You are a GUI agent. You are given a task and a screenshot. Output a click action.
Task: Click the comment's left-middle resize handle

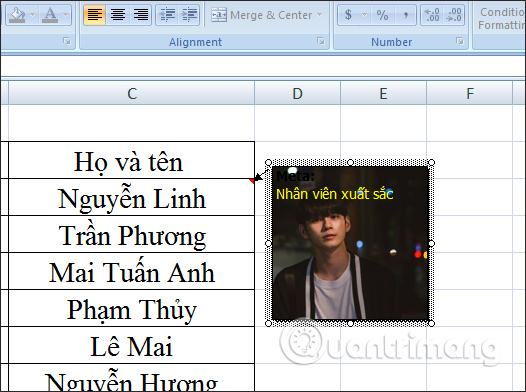pos(268,243)
